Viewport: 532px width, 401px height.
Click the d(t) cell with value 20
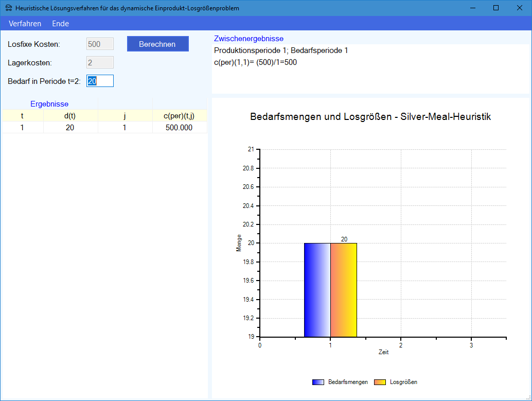(x=70, y=128)
